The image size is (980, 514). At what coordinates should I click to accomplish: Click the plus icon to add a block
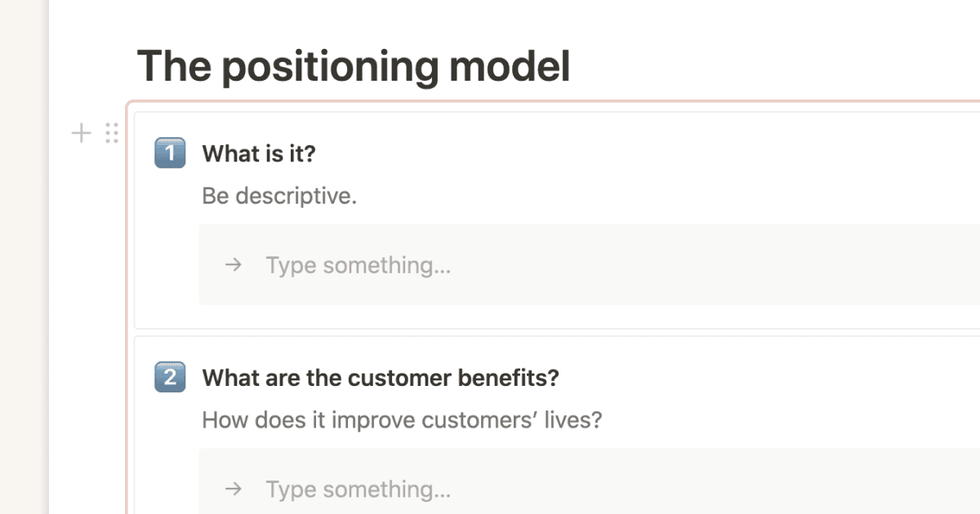(x=82, y=133)
